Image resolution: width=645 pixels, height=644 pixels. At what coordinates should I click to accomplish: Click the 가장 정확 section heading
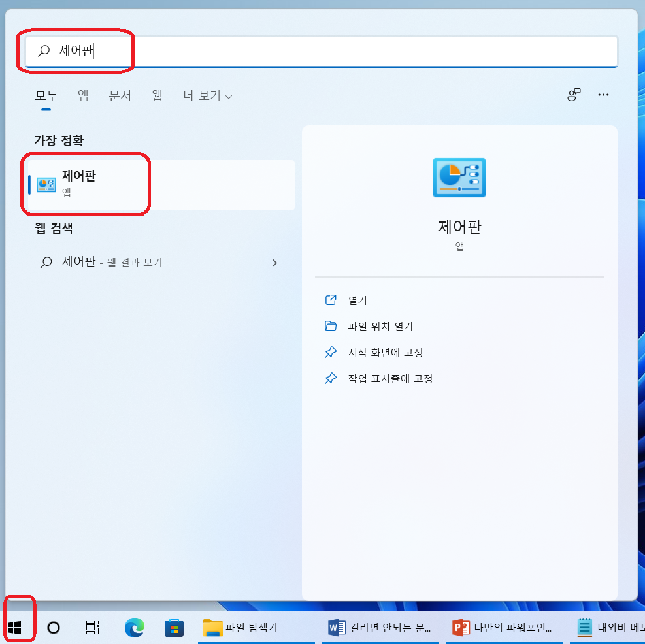coord(59,140)
